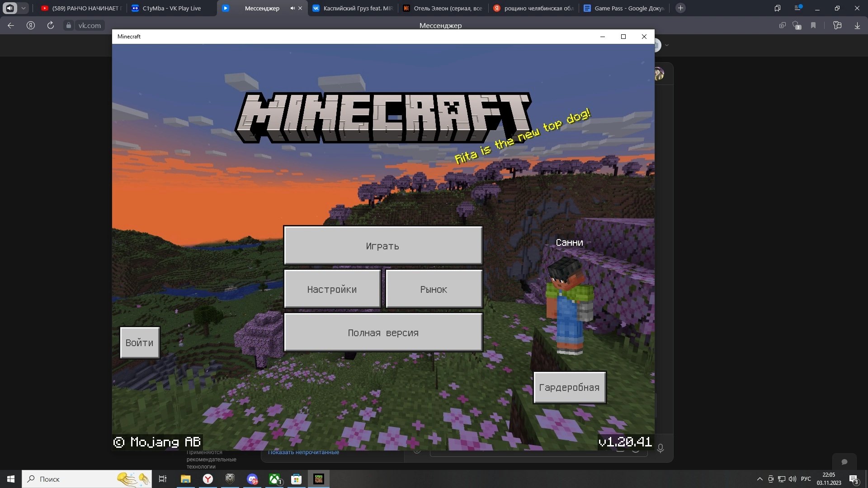Open the browser protection shield icon
868x488 pixels.
797,26
